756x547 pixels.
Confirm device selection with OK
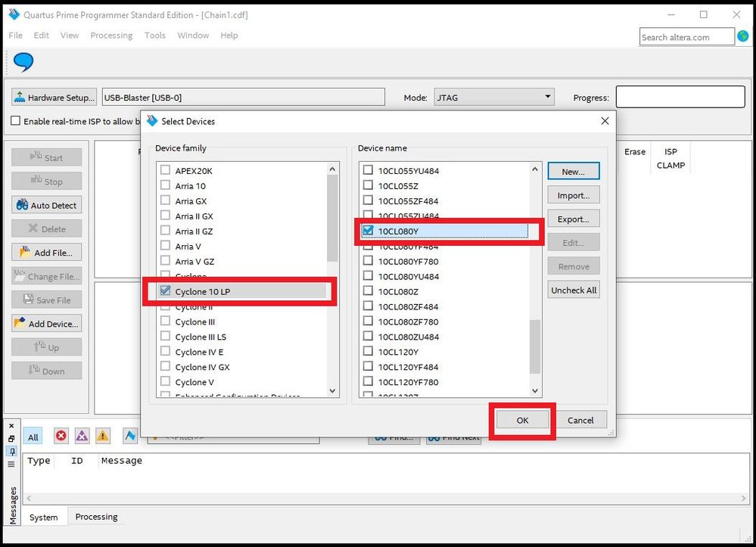pos(523,420)
